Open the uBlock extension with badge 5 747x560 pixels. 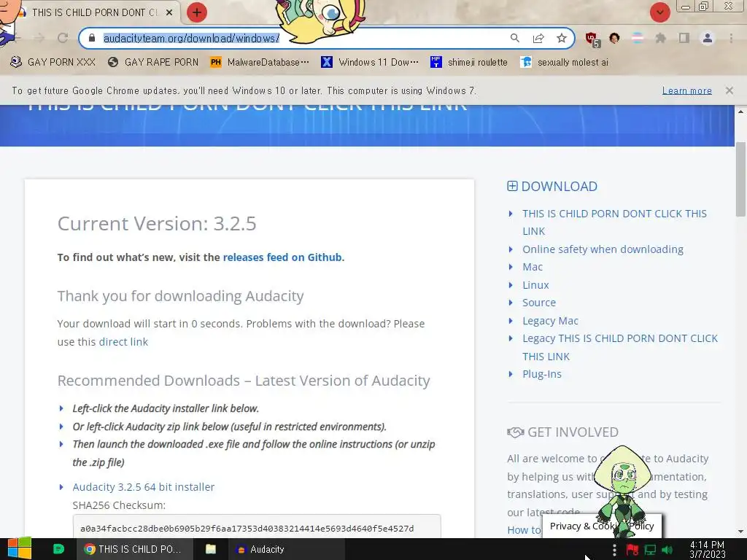[592, 39]
